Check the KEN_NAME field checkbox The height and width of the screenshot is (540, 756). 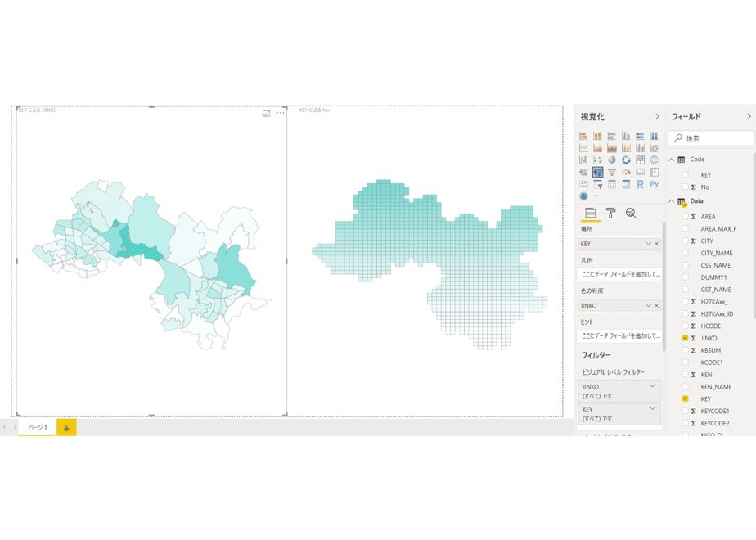[685, 387]
